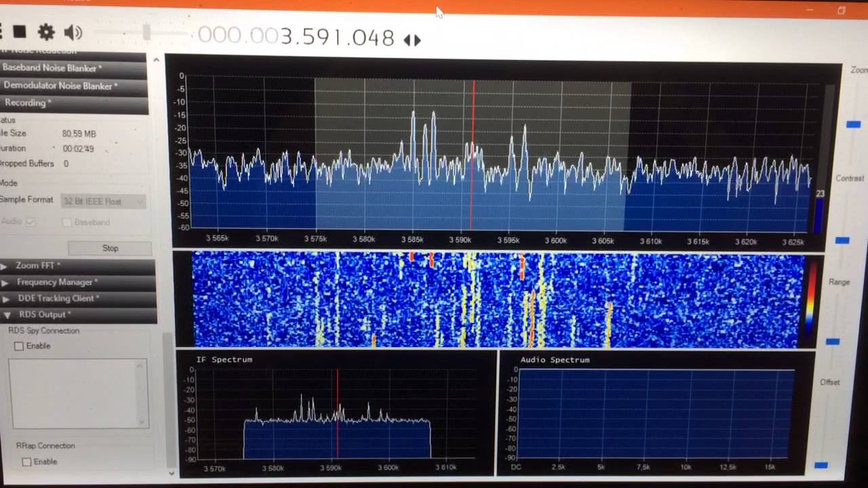Viewport: 868px width, 488px height.
Task: Click the 3.585k frequency axis label
Action: pyautogui.click(x=412, y=239)
